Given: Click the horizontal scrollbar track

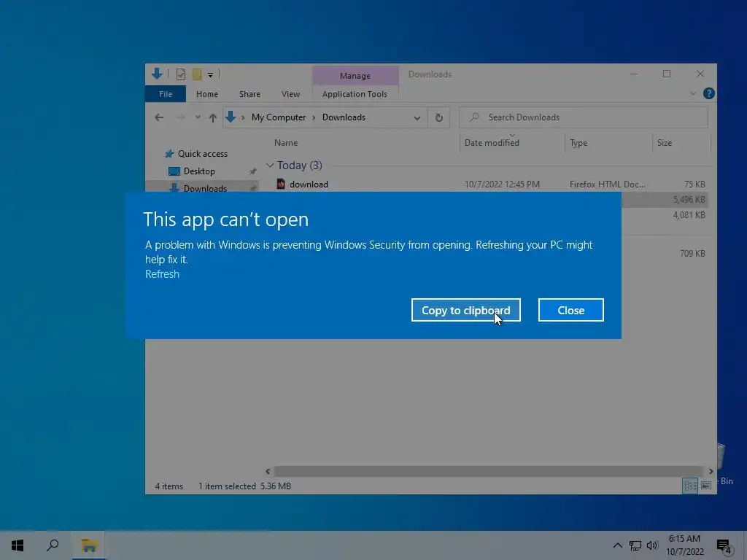Looking at the screenshot, I should pos(489,472).
